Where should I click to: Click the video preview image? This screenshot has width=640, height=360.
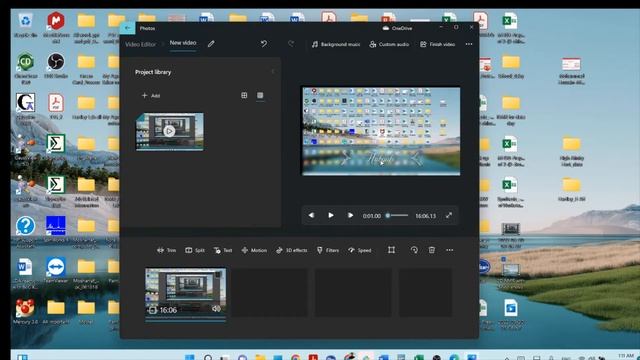(x=381, y=131)
